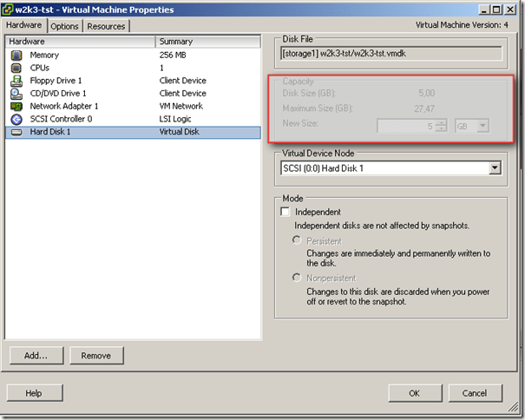Enable the Independent disk mode checkbox
The width and height of the screenshot is (525, 420).
(285, 212)
